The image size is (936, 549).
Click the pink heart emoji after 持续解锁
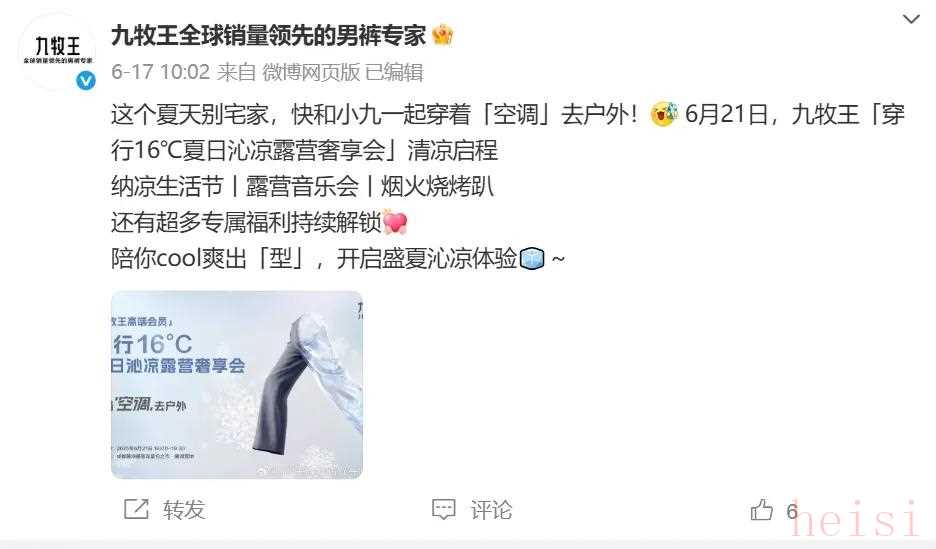(395, 222)
